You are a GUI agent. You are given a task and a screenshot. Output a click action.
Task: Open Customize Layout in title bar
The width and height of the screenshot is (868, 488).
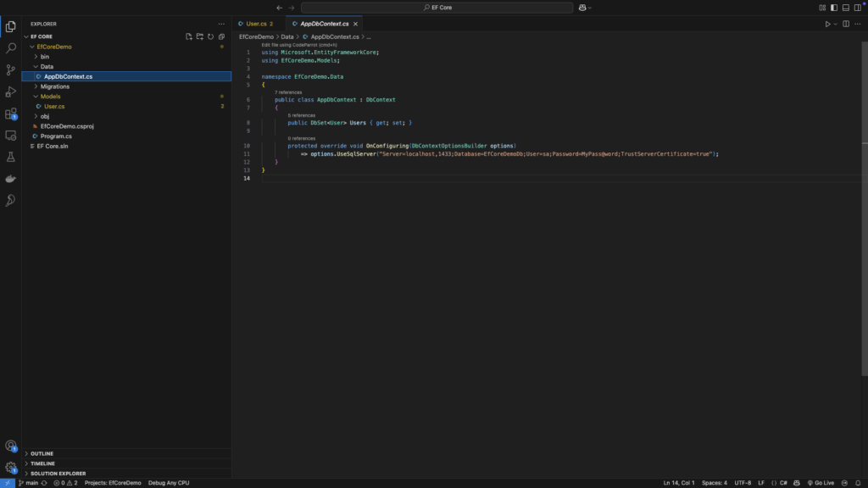[x=822, y=8]
